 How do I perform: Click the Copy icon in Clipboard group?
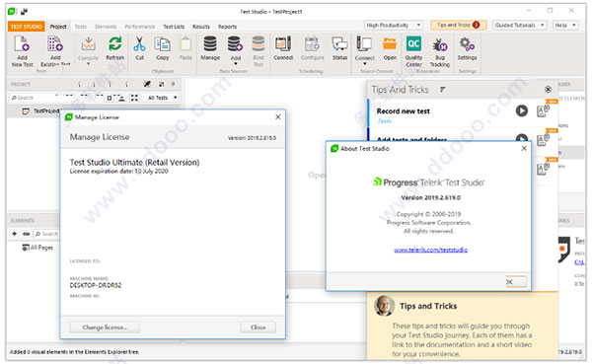163,44
